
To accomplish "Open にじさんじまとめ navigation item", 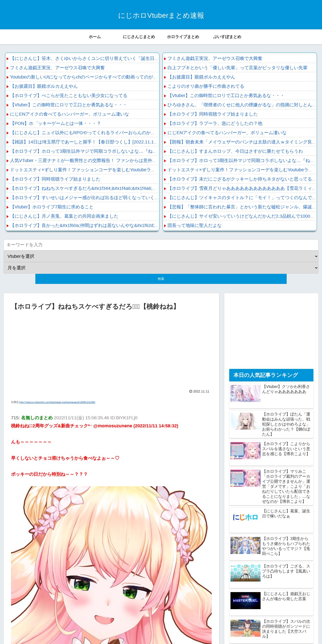I will (139, 37).
